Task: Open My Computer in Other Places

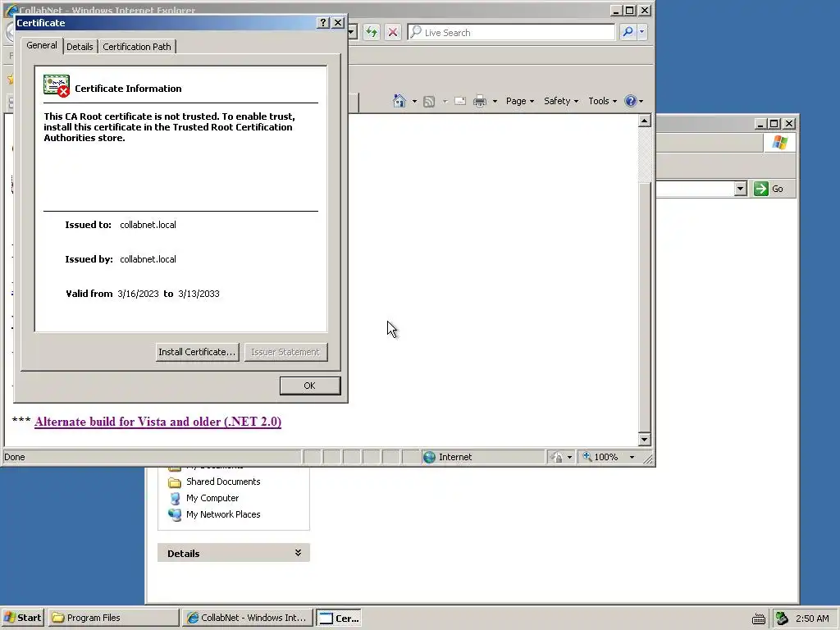Action: (x=212, y=498)
